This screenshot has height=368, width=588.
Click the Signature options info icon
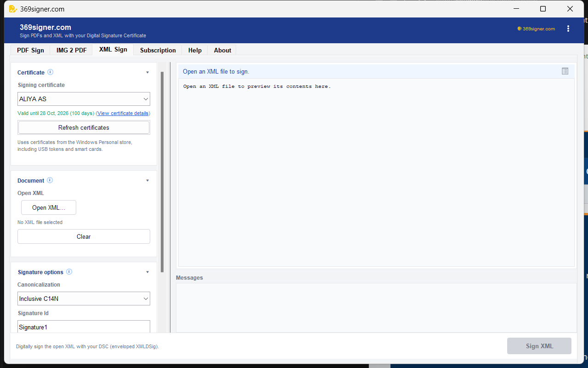tap(69, 272)
